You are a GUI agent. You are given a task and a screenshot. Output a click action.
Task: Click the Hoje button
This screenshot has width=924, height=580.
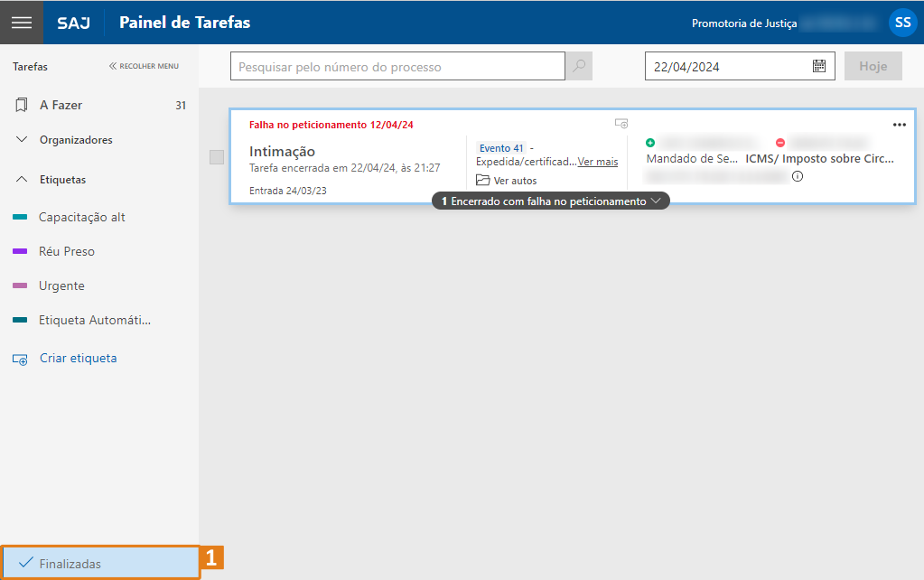873,66
